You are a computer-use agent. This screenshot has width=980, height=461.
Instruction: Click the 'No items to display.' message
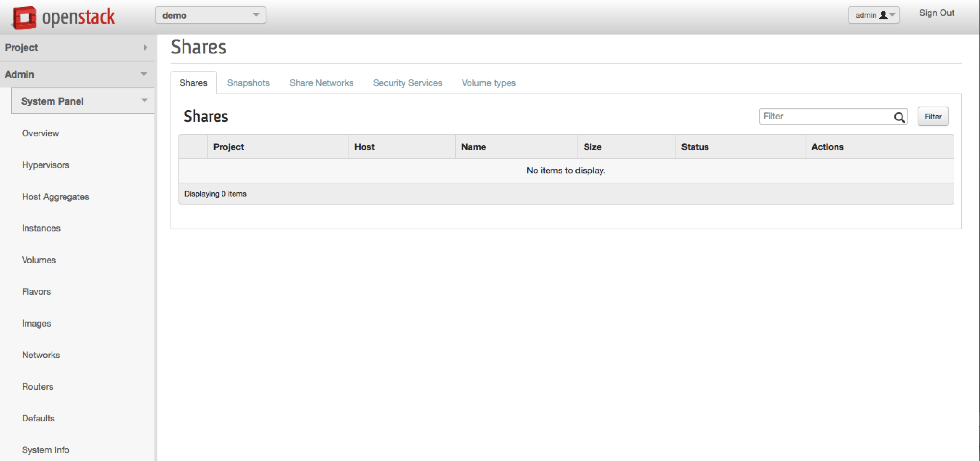(566, 171)
